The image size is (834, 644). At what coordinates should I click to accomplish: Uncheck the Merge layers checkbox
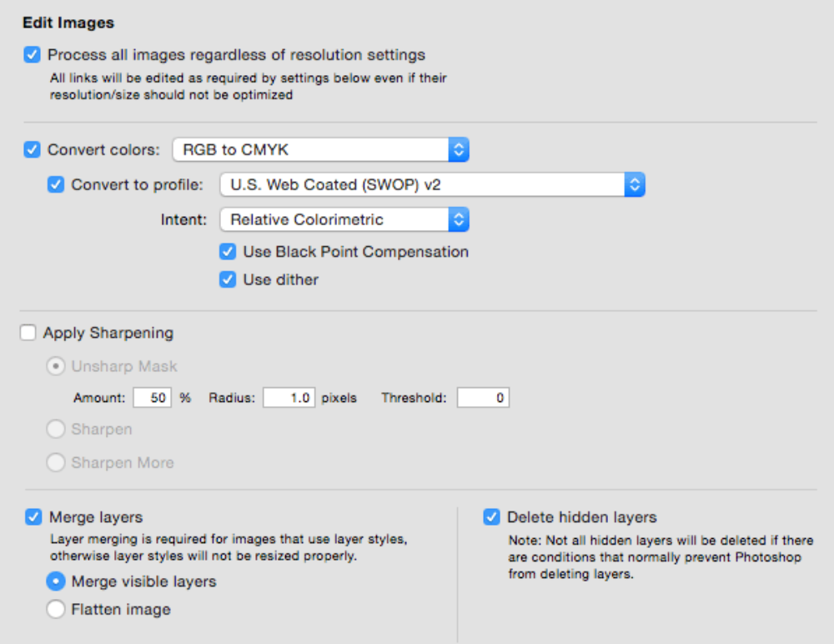[x=33, y=517]
